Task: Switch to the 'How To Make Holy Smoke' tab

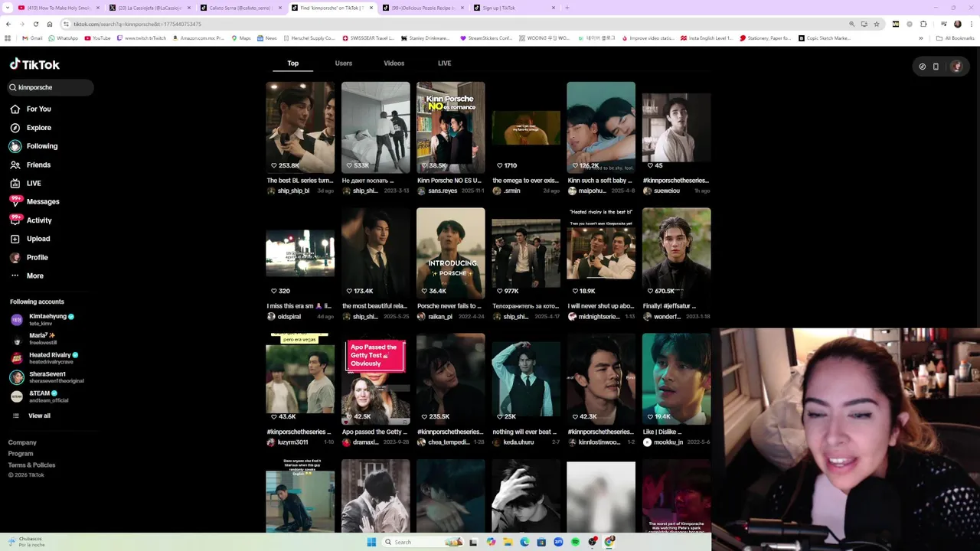Action: click(x=57, y=8)
